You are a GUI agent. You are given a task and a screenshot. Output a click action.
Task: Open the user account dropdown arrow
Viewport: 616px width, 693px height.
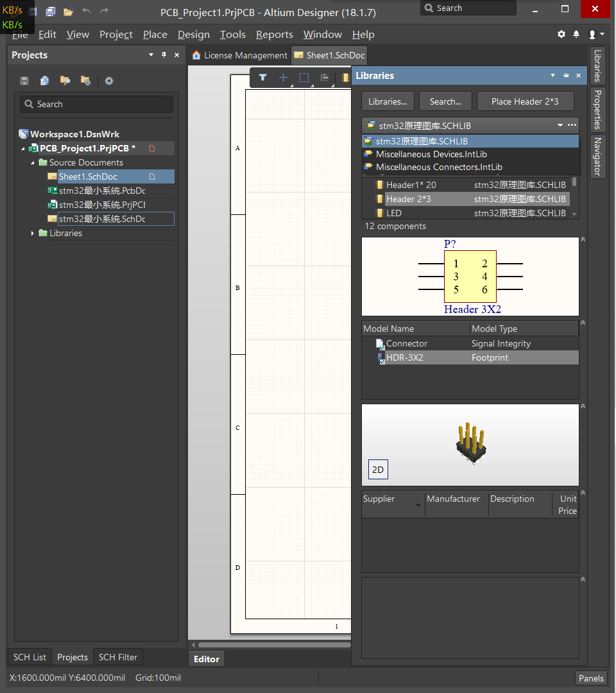coord(603,34)
